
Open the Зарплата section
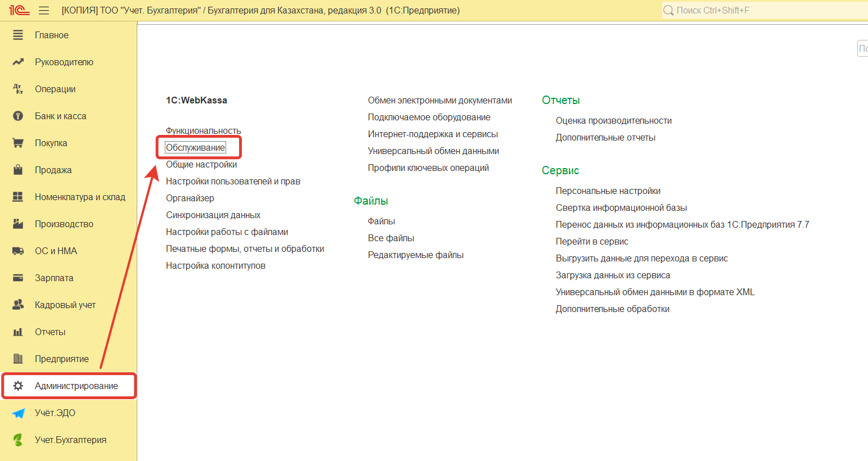(54, 278)
